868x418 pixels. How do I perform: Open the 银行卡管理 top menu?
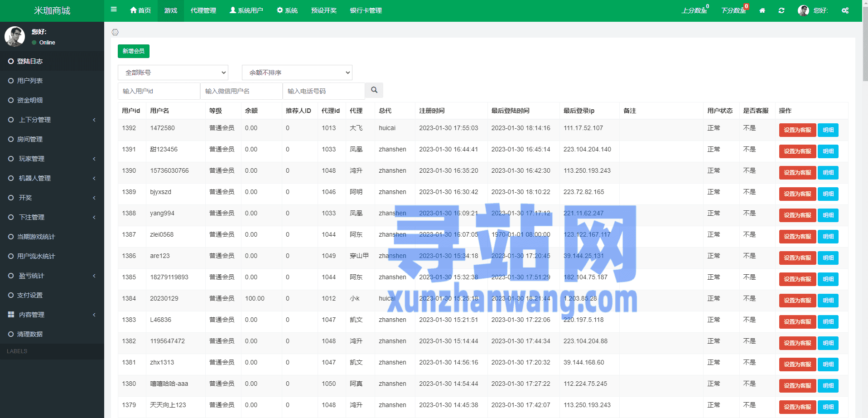(x=366, y=10)
